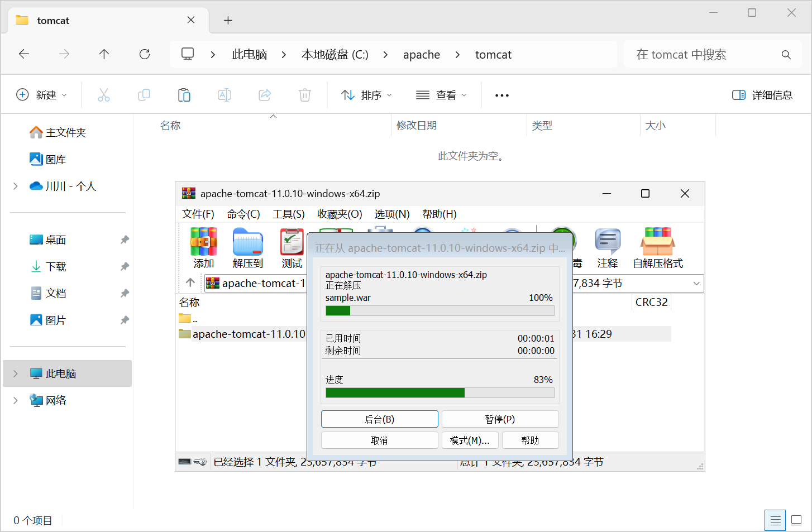
Task: Open WinRAR Help (帮助) menu
Action: point(439,214)
